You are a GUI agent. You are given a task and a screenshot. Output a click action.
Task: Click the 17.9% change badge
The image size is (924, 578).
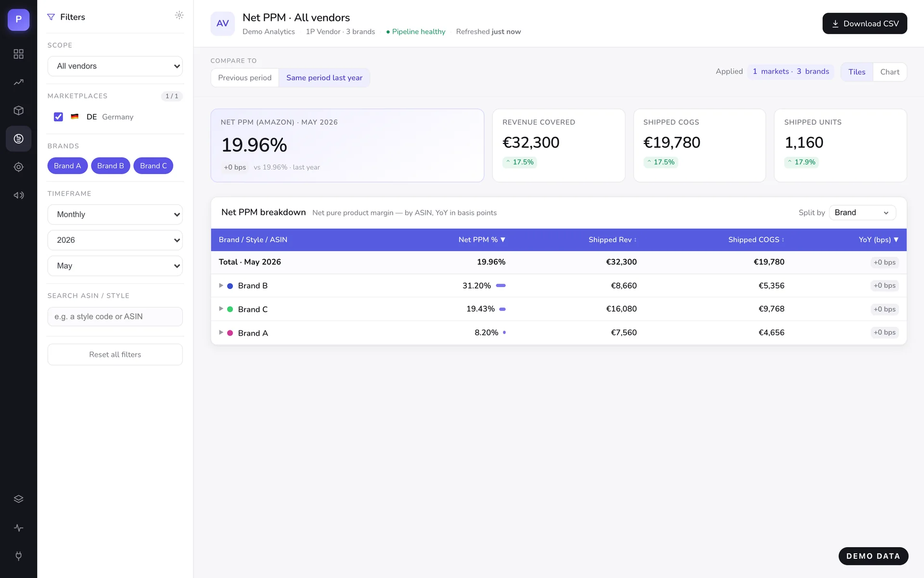801,162
